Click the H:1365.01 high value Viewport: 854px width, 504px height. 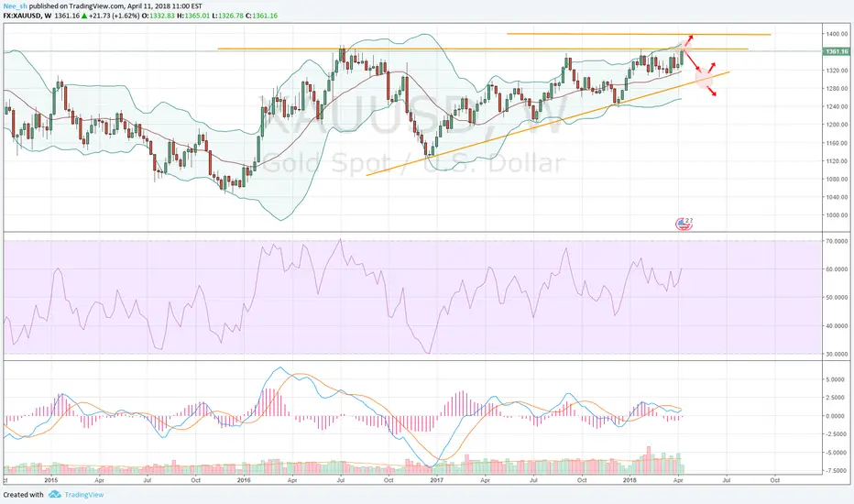pyautogui.click(x=193, y=16)
